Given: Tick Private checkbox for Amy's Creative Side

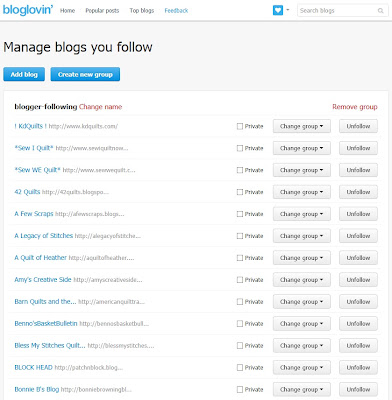Looking at the screenshot, I should (240, 280).
